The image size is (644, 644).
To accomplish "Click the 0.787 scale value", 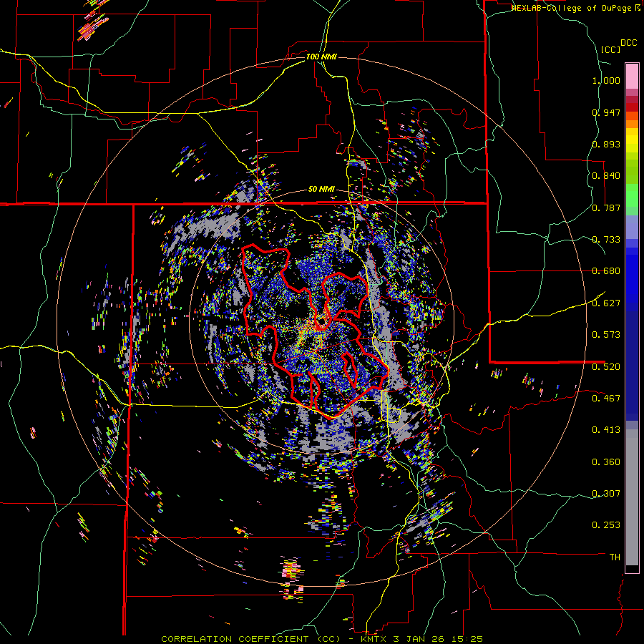I will 606,208.
